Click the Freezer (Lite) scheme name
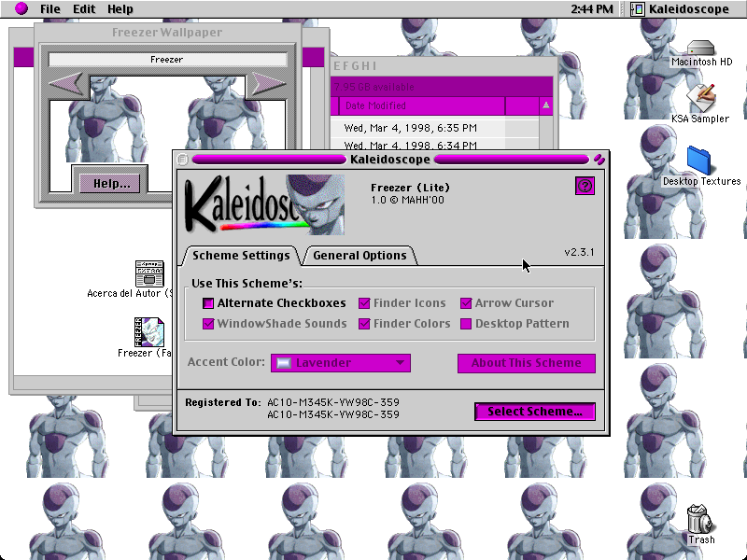The image size is (747, 560). (410, 188)
